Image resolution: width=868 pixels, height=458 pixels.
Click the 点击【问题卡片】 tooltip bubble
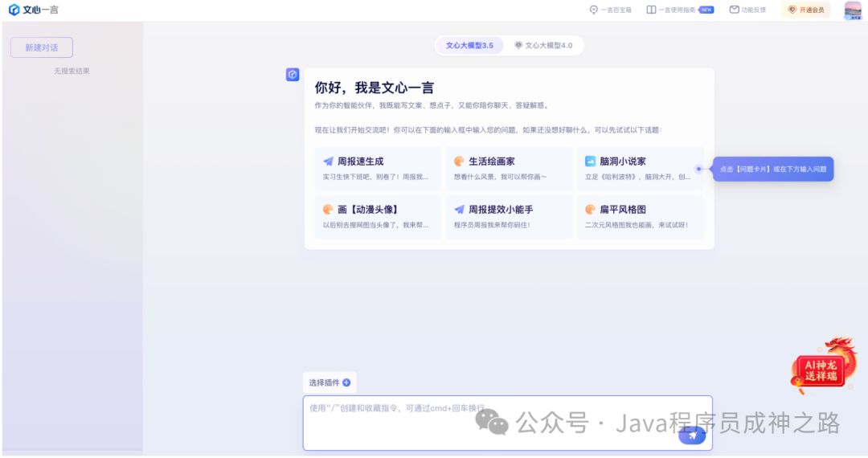click(x=773, y=170)
